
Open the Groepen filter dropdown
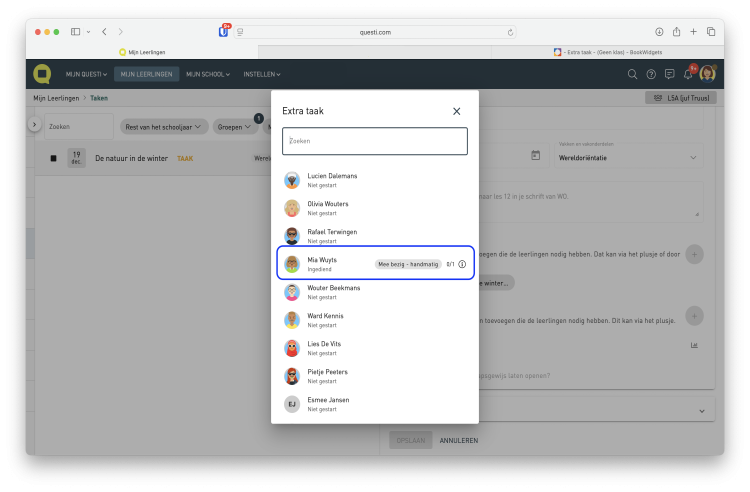point(234,127)
